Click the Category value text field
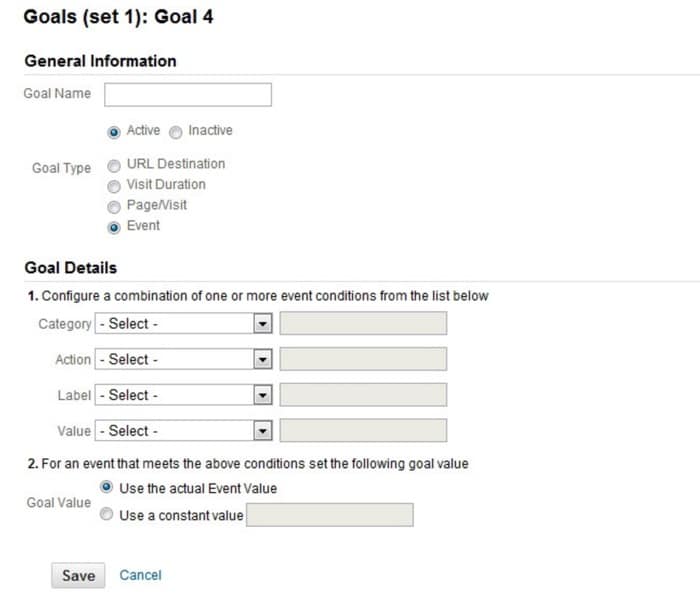The height and width of the screenshot is (600, 700). (x=363, y=324)
